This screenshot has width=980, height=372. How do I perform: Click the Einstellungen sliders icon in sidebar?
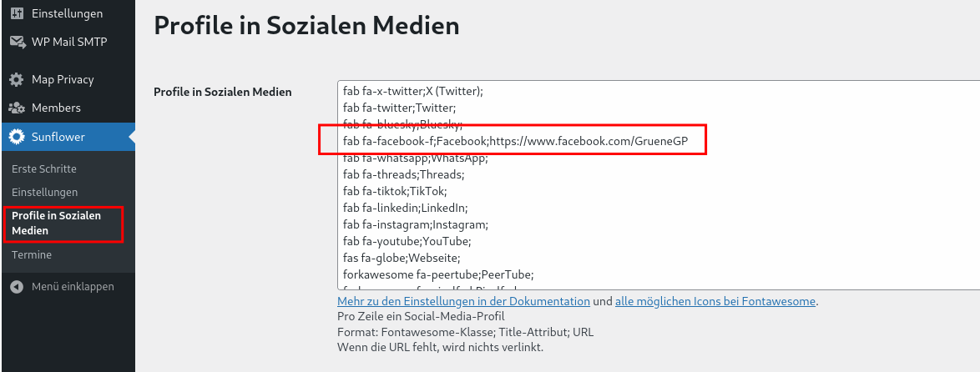17,13
